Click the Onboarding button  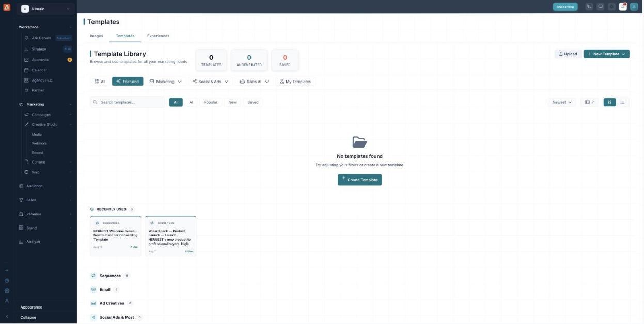(565, 7)
